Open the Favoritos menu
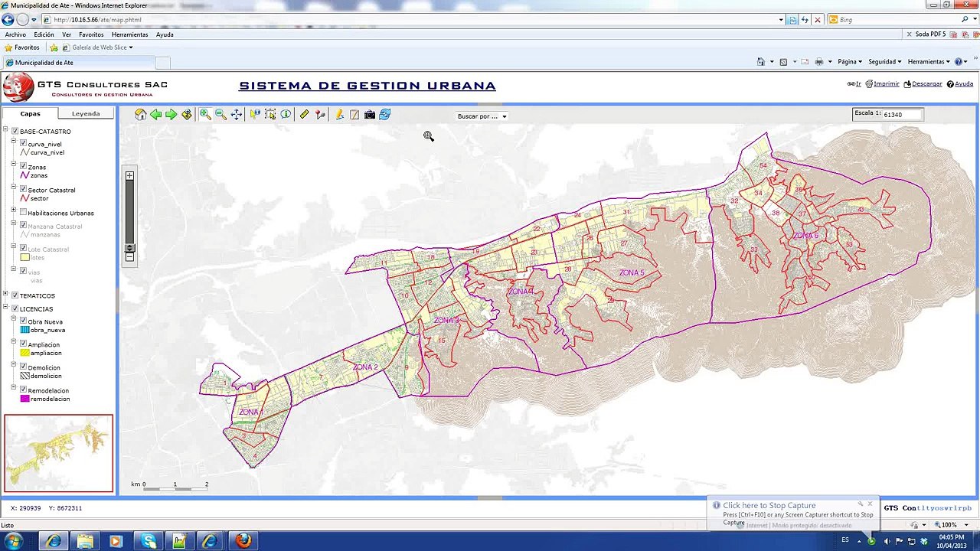Screen dimensions: 980x551 [x=91, y=34]
